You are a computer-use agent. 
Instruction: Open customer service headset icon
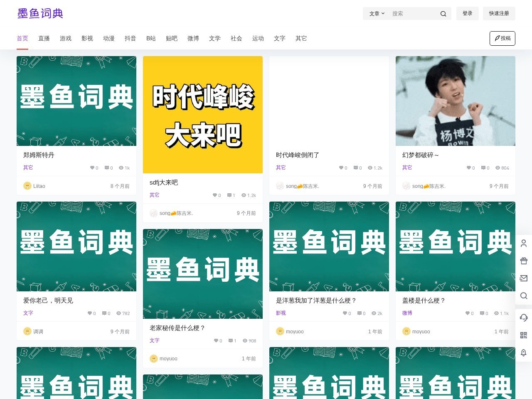524,318
